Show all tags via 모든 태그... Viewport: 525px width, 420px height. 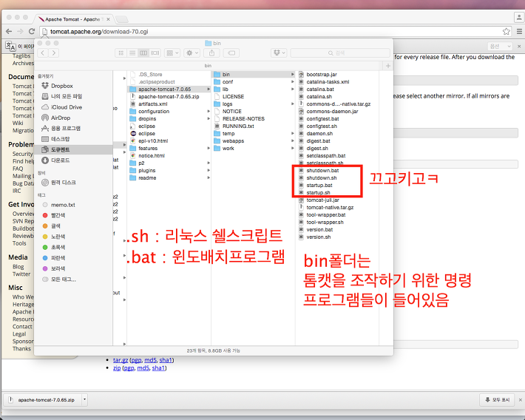[x=59, y=280]
